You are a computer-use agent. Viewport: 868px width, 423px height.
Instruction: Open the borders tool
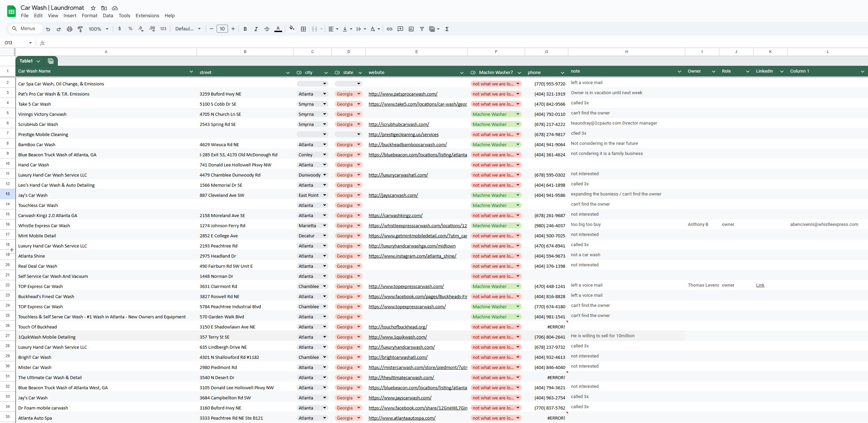click(x=303, y=29)
